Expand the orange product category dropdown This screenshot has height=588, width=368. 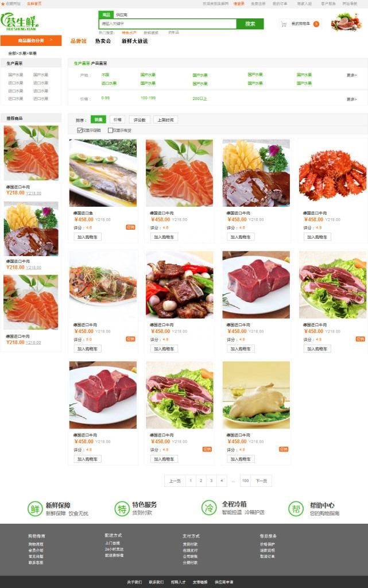(x=31, y=41)
